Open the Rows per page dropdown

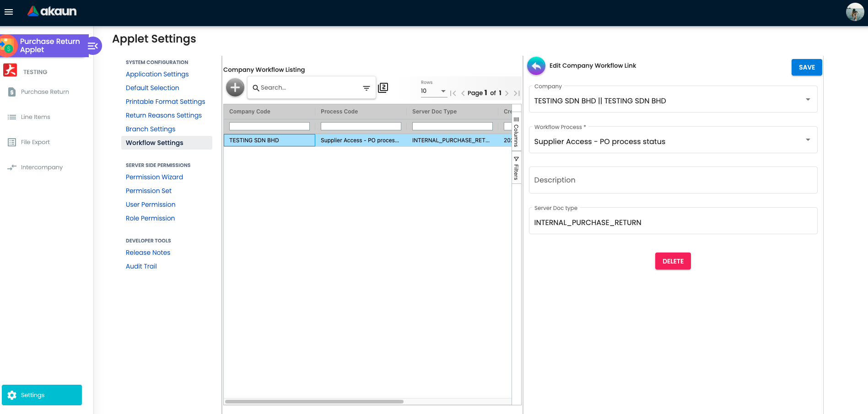433,91
